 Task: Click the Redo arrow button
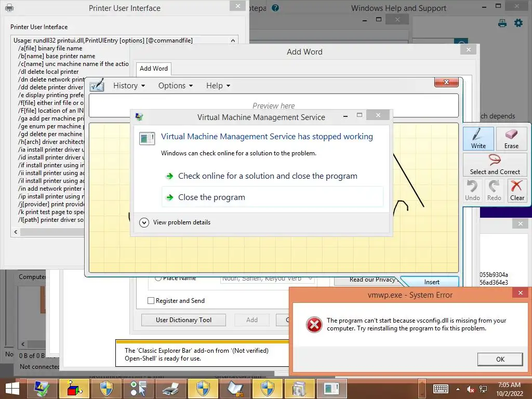tap(494, 190)
